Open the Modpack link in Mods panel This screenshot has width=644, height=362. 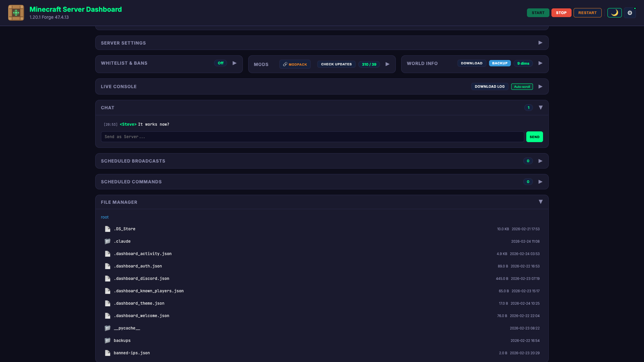click(295, 64)
